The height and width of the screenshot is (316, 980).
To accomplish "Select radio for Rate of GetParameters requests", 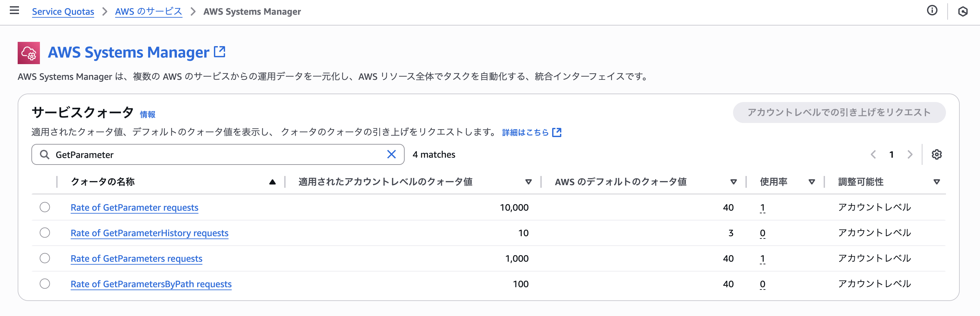I will [x=45, y=258].
